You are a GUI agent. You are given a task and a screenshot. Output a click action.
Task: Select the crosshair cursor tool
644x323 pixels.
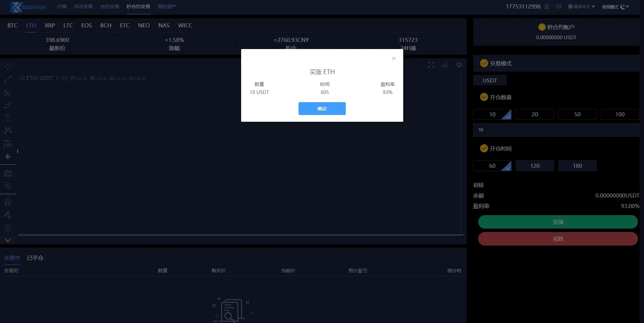point(8,66)
